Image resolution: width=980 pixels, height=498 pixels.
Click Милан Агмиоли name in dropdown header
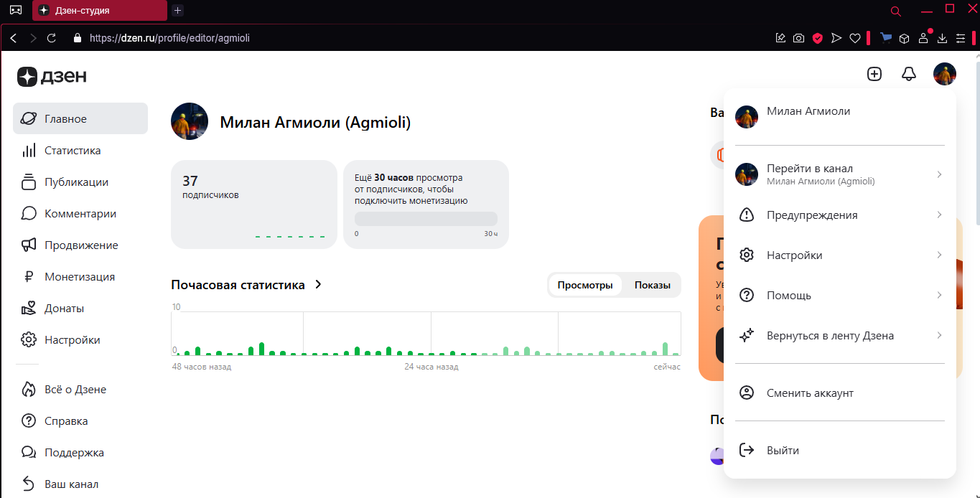[808, 111]
